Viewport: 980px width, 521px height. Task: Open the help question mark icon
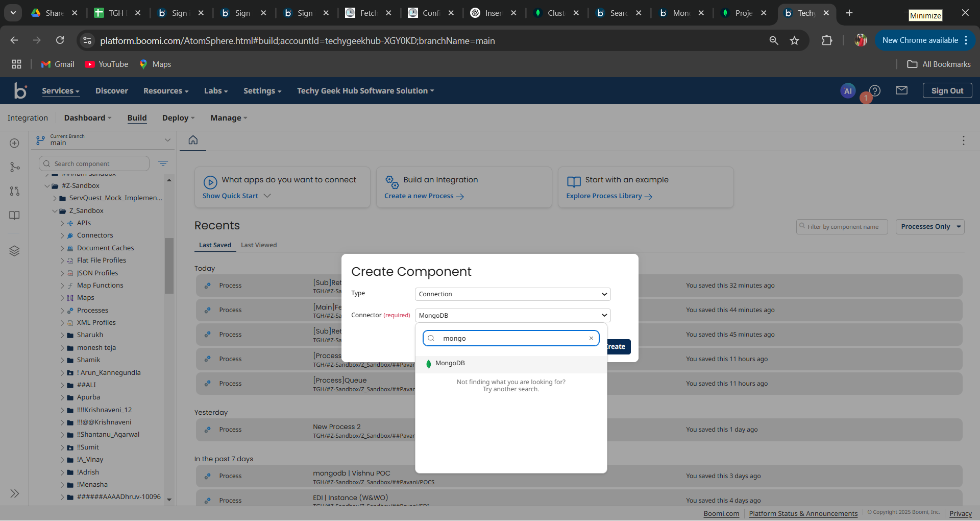(875, 91)
